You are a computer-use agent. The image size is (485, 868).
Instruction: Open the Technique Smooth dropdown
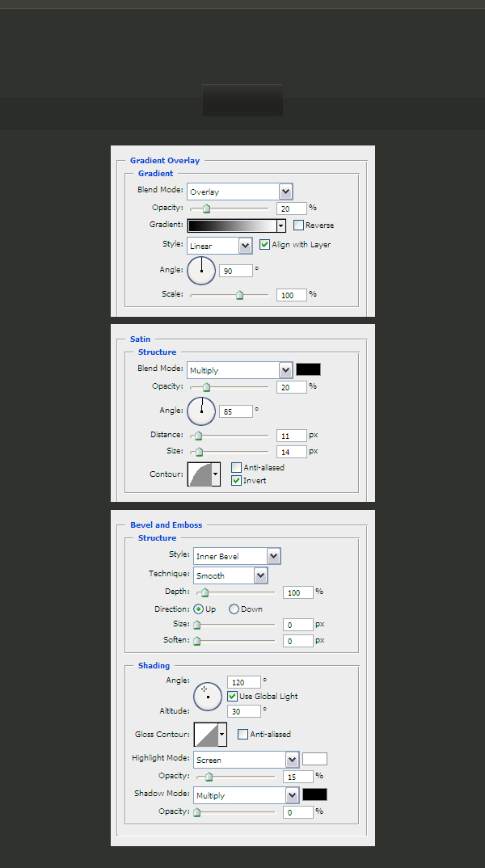coord(231,575)
